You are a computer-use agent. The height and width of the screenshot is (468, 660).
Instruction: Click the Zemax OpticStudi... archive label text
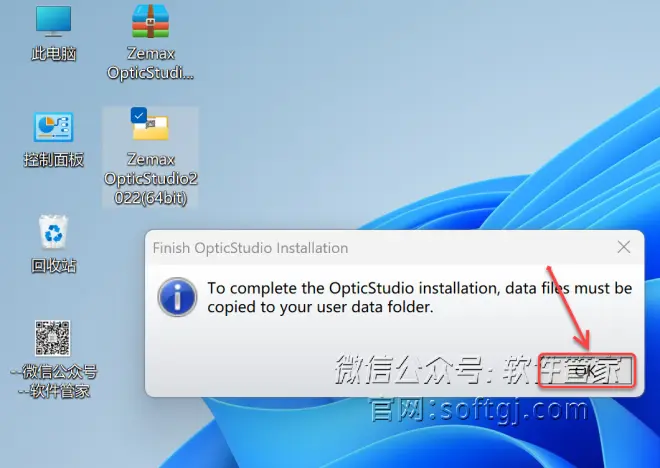click(150, 63)
